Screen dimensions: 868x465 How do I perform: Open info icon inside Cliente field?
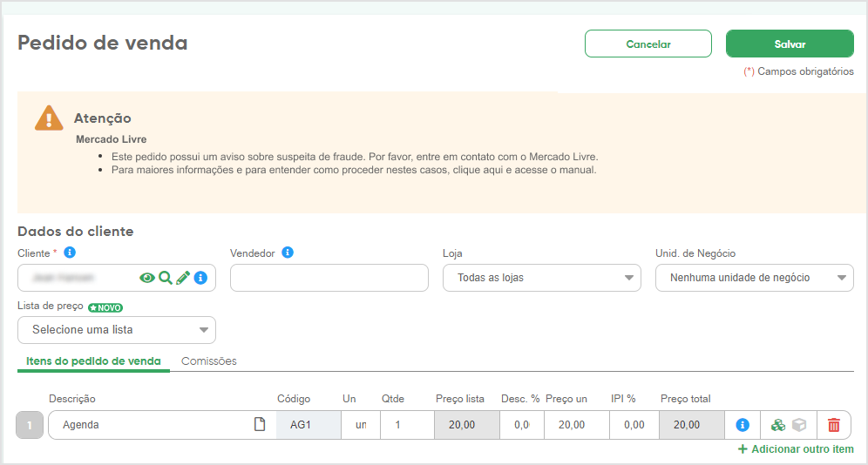(x=200, y=278)
